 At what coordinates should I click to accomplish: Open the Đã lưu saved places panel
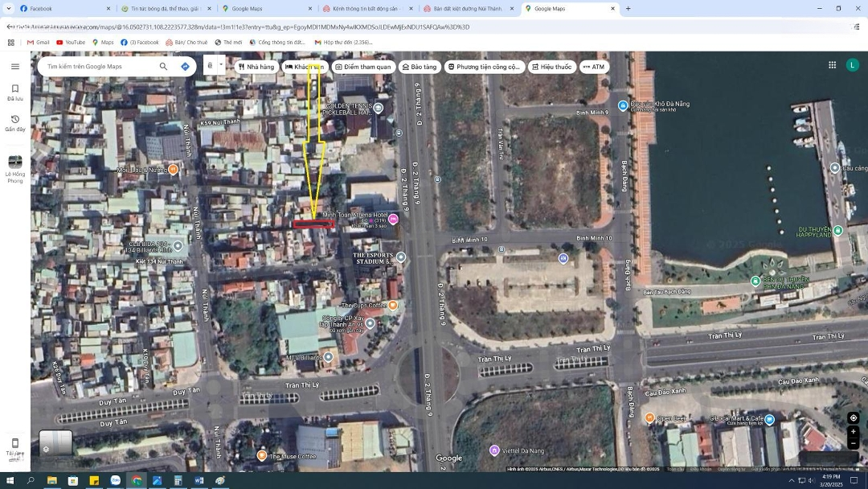[14, 92]
